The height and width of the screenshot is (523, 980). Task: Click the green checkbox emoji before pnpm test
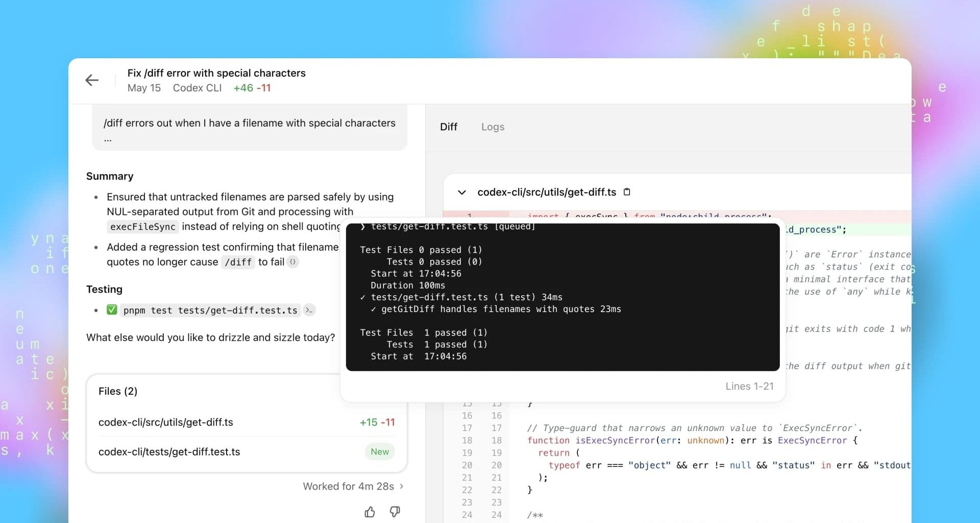click(x=112, y=310)
